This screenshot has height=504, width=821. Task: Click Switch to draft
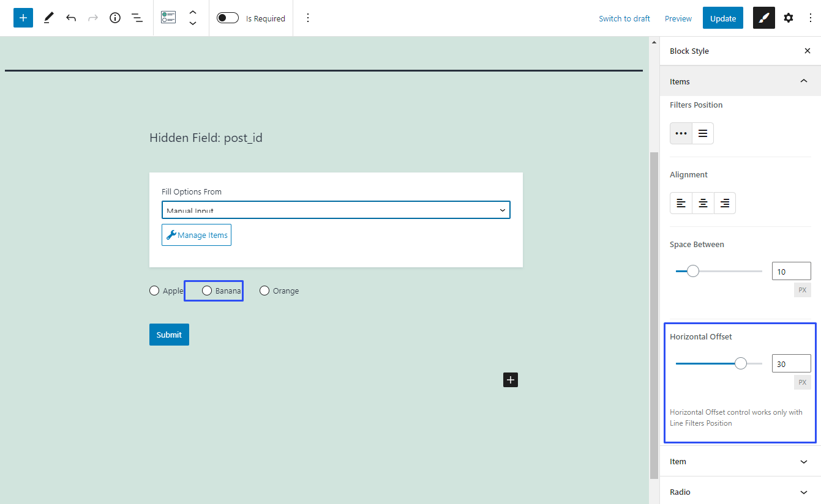[x=624, y=18]
